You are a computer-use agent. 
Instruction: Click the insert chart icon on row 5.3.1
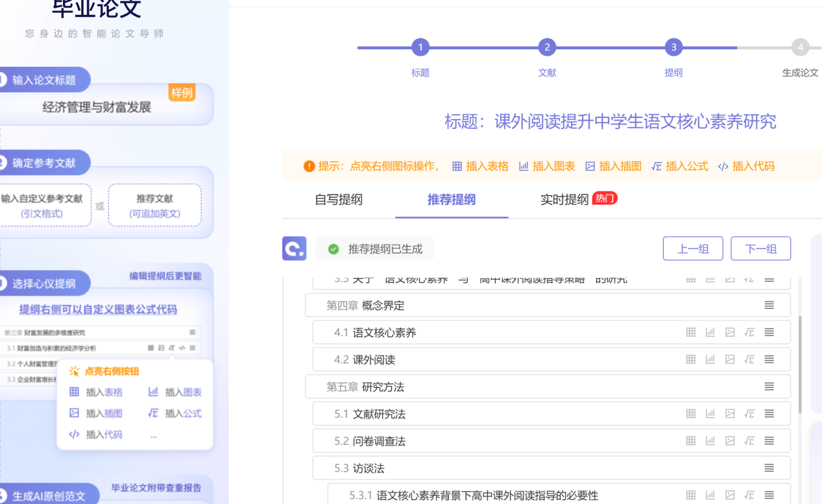pyautogui.click(x=710, y=494)
